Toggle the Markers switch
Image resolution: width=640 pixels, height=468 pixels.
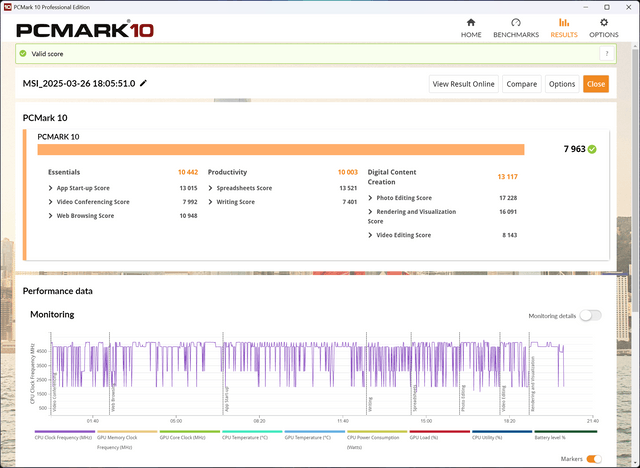click(594, 459)
